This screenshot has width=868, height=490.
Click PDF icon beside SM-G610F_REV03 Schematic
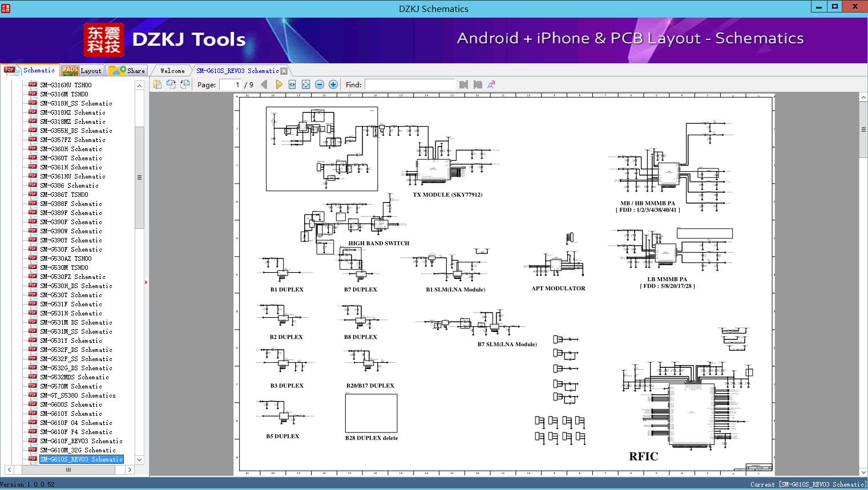pos(33,440)
